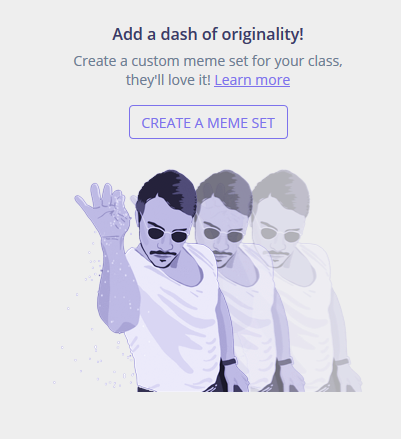Click the wristband on the rightmost faded figure
Image resolution: width=401 pixels, height=439 pixels.
pyautogui.click(x=342, y=362)
